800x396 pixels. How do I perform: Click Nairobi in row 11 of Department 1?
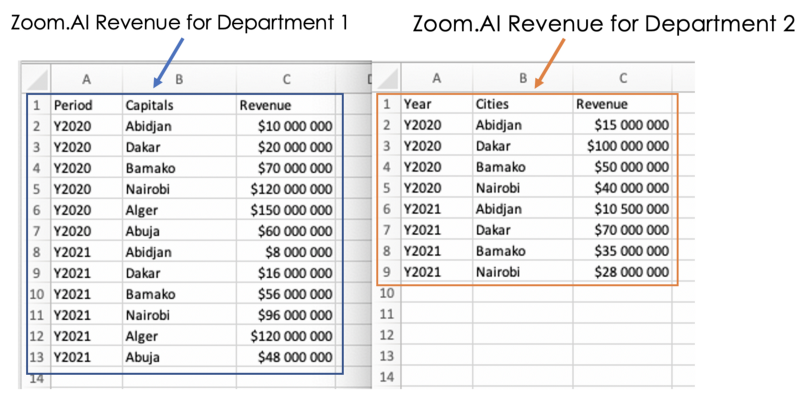click(179, 315)
